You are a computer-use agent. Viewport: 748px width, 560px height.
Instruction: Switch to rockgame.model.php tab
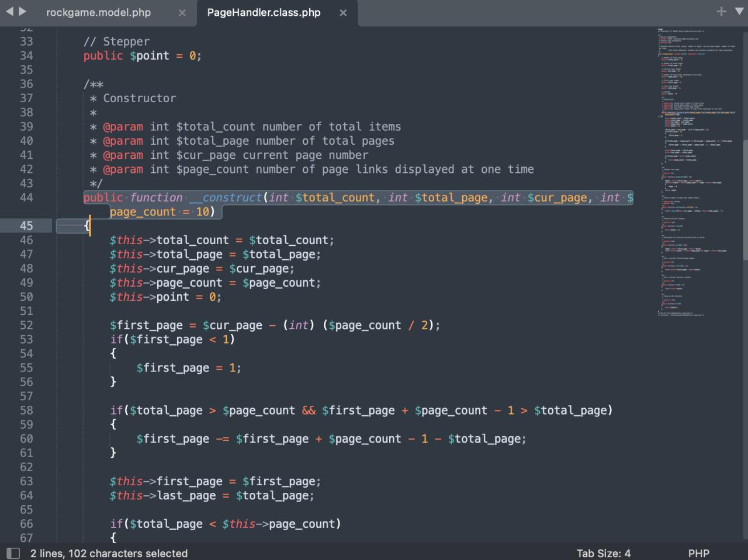tap(98, 12)
